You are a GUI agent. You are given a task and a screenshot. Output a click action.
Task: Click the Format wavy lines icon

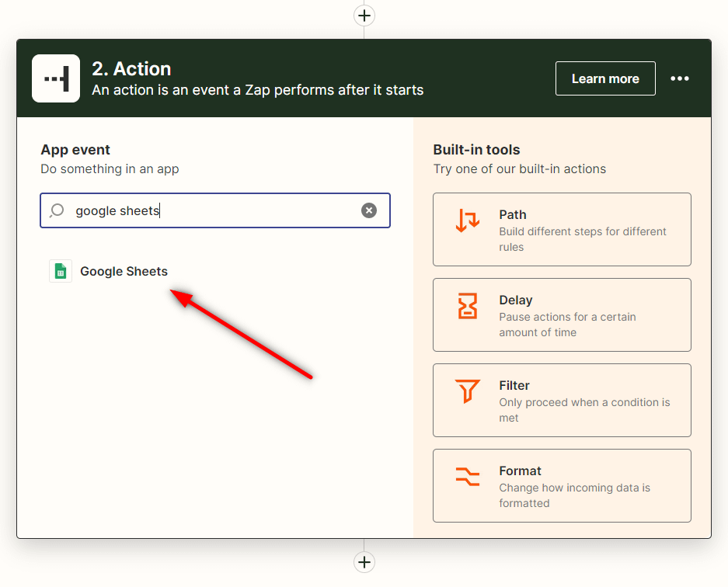click(468, 478)
